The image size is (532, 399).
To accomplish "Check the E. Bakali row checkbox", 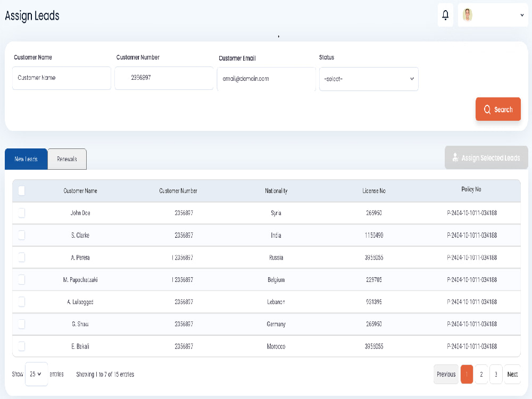I will point(21,346).
